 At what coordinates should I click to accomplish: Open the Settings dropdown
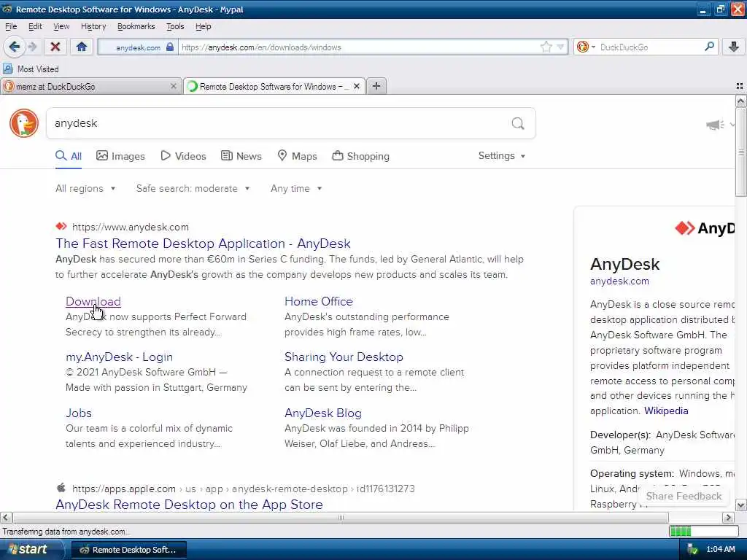pos(502,156)
